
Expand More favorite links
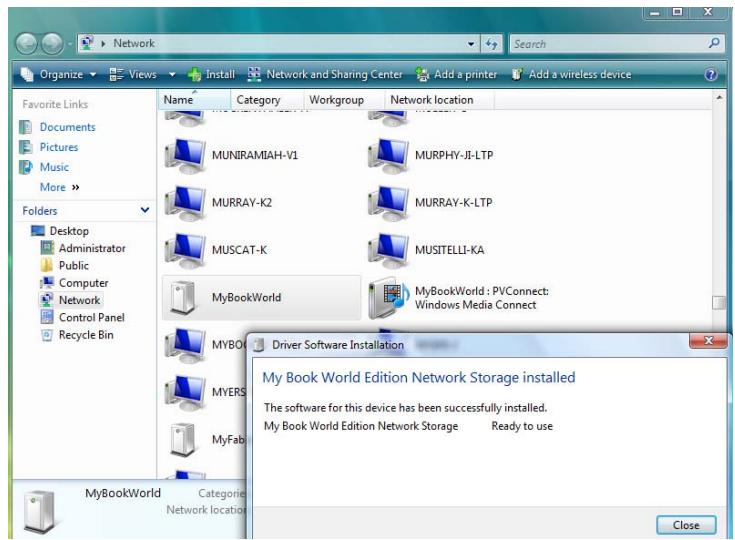(x=60, y=188)
